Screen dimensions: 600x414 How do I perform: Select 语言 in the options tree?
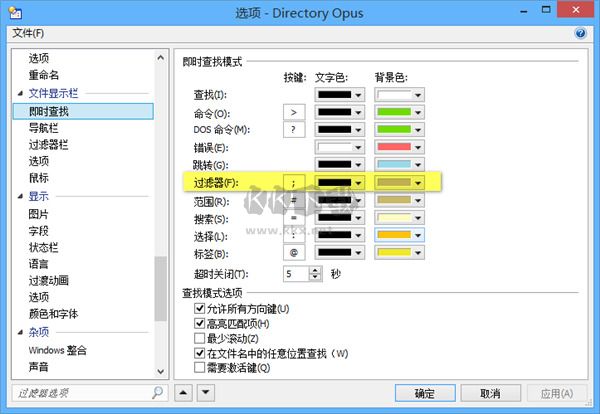coord(38,264)
